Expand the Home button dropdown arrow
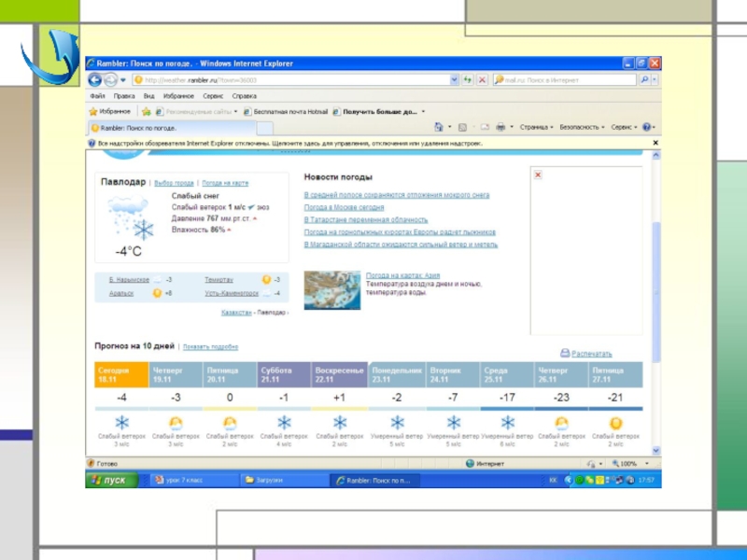The height and width of the screenshot is (560, 747). pos(450,127)
